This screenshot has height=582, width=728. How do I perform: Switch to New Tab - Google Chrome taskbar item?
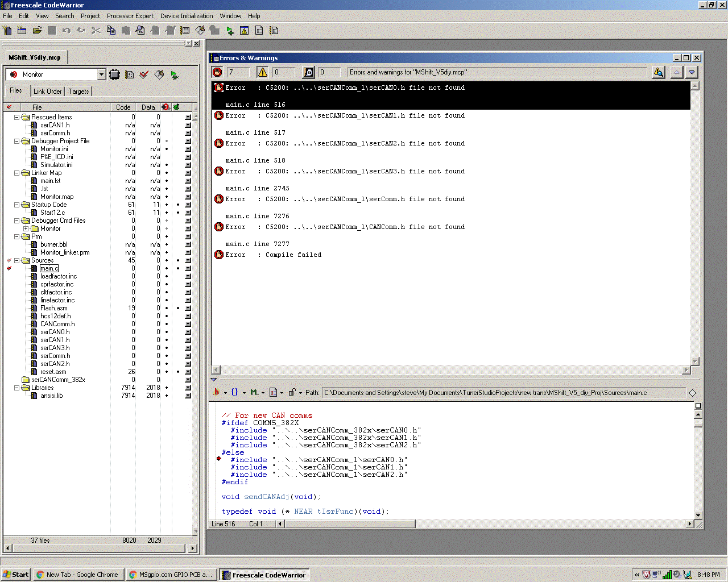pyautogui.click(x=78, y=575)
